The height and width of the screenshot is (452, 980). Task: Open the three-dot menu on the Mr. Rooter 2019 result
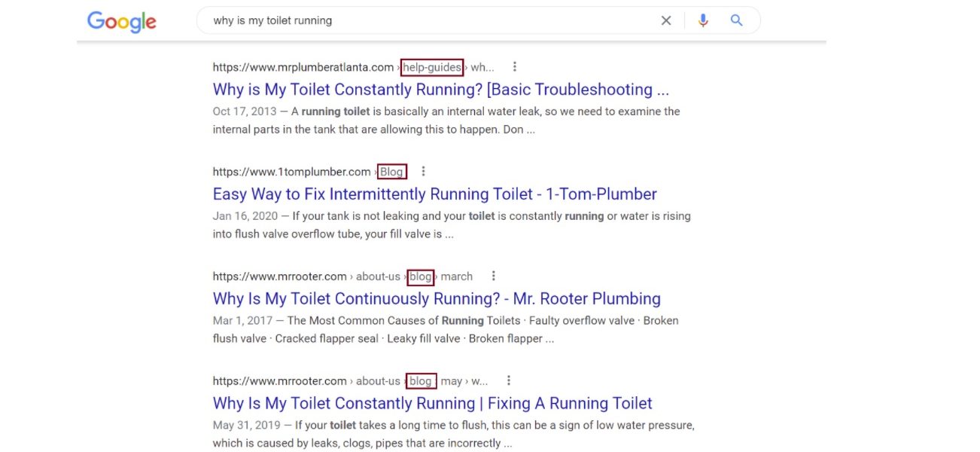click(509, 380)
